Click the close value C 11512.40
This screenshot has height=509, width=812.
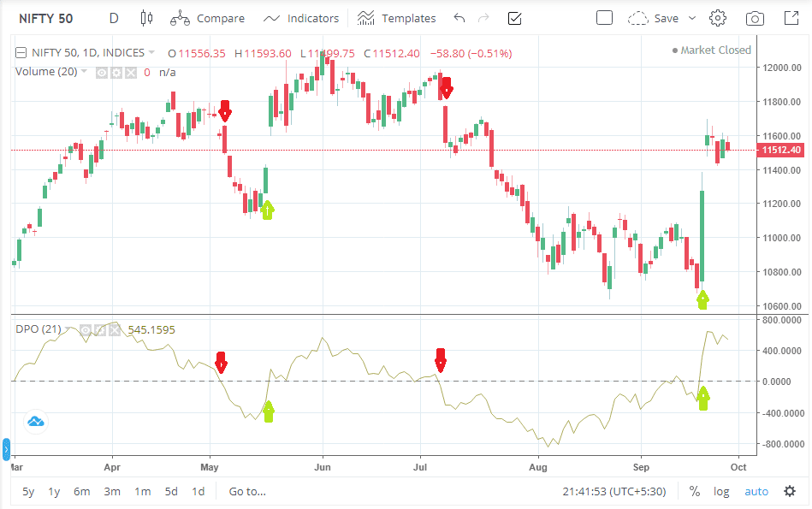[x=392, y=53]
